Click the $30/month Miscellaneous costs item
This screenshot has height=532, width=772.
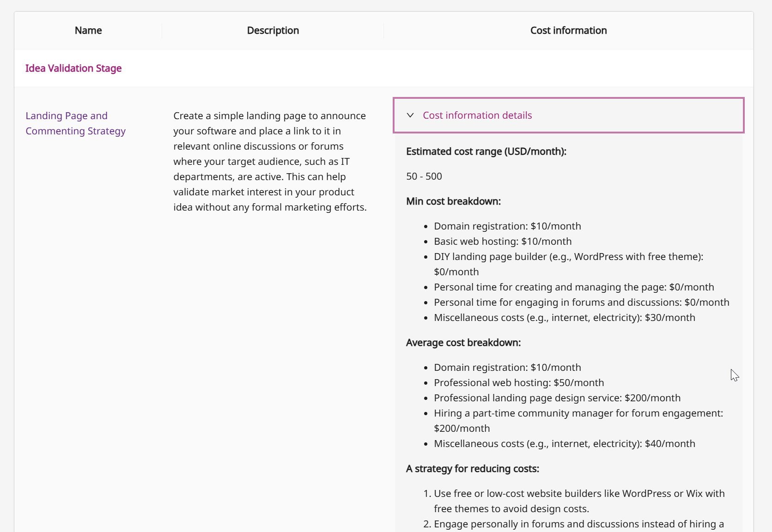[565, 318]
